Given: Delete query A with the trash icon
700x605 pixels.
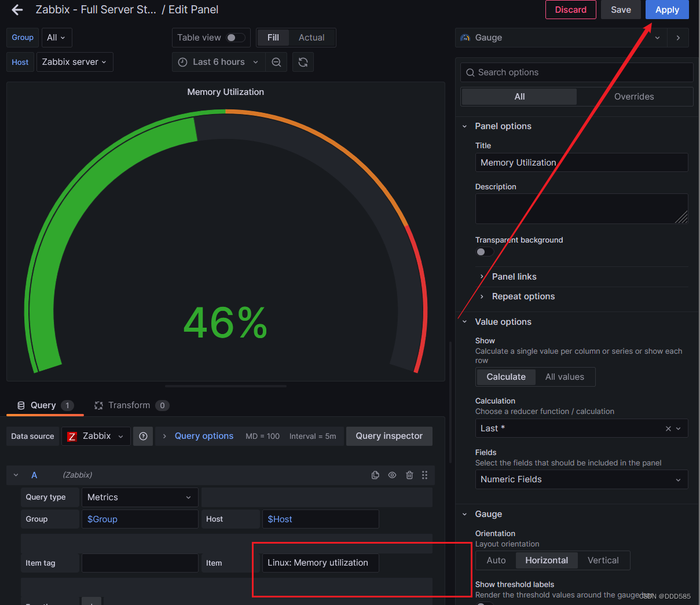Looking at the screenshot, I should click(409, 475).
